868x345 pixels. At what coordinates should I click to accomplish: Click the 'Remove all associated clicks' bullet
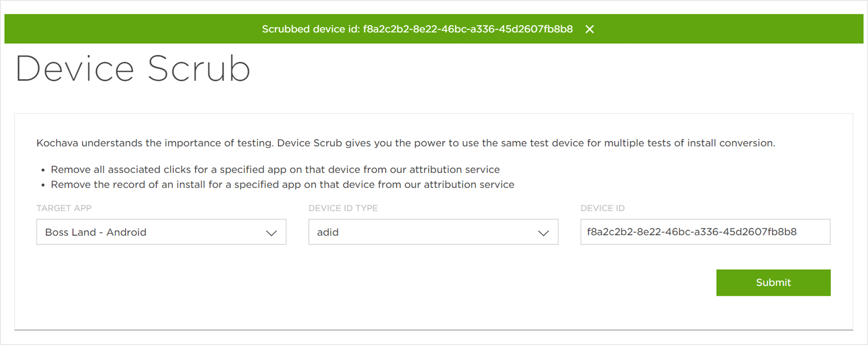(x=275, y=170)
